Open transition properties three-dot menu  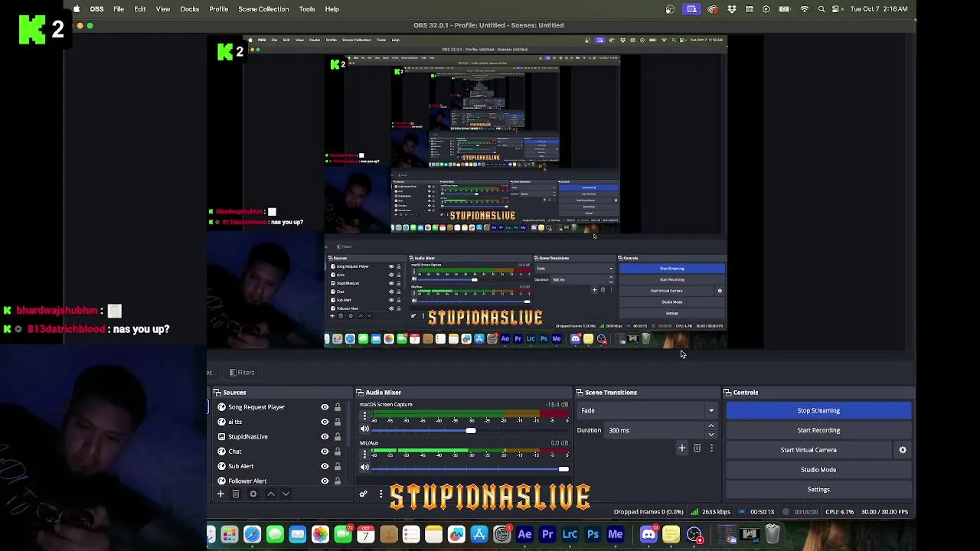pos(711,448)
